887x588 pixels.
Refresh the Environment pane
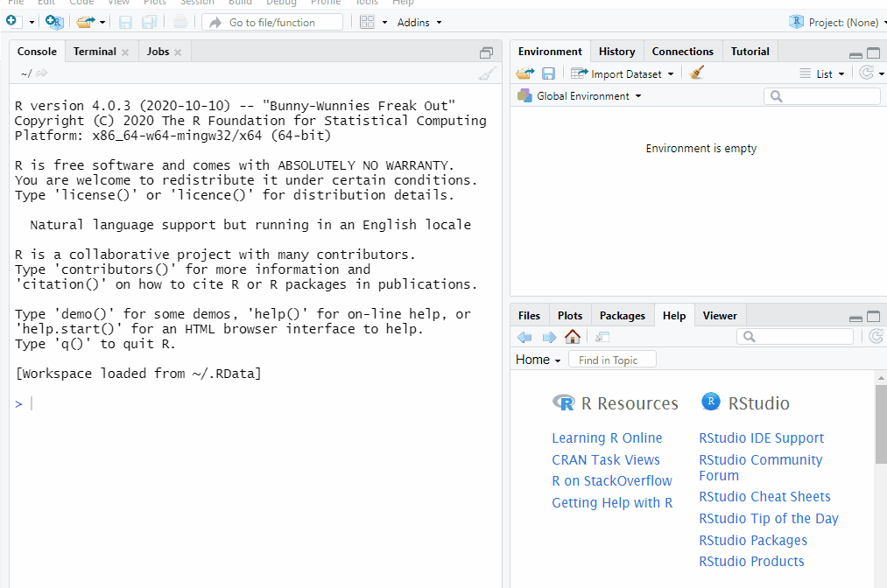[866, 73]
